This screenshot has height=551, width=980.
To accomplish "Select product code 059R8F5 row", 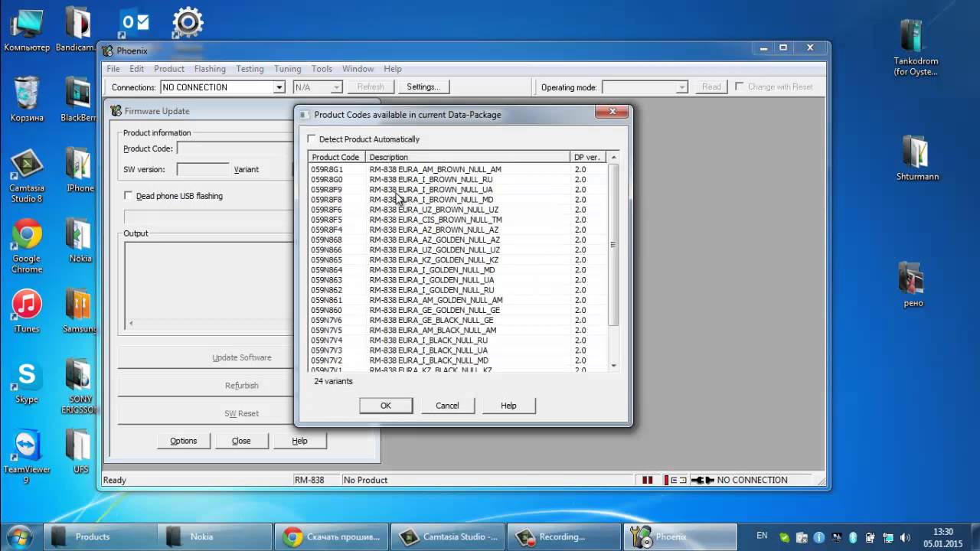I will point(458,220).
